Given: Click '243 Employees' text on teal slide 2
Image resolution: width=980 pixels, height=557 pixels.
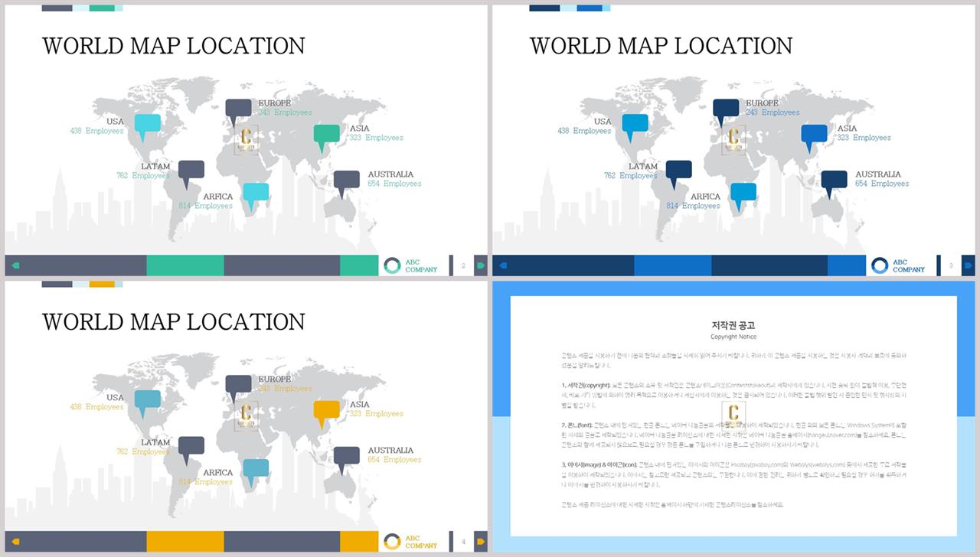Looking at the screenshot, I should click(285, 112).
